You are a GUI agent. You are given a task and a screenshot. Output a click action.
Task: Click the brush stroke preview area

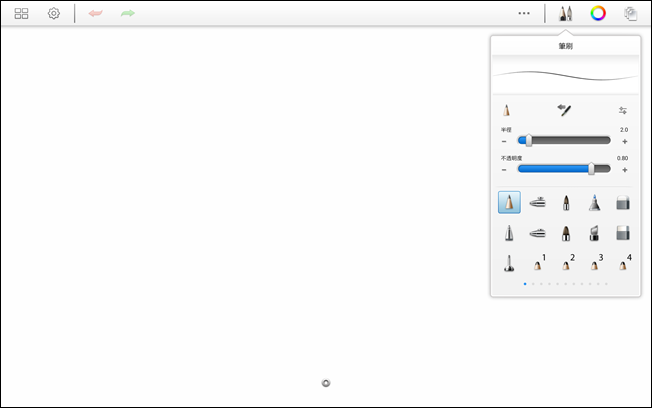566,75
